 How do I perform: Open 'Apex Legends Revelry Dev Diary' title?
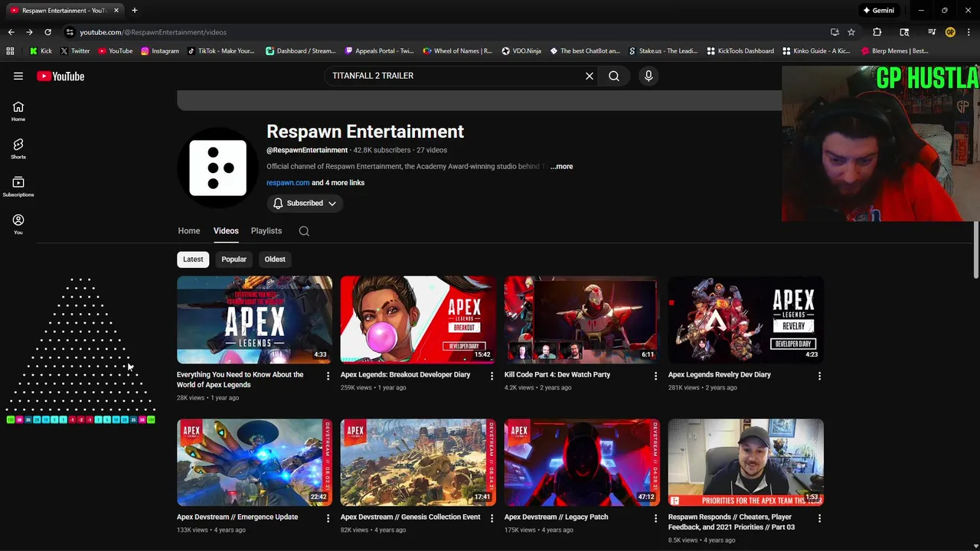coord(720,375)
